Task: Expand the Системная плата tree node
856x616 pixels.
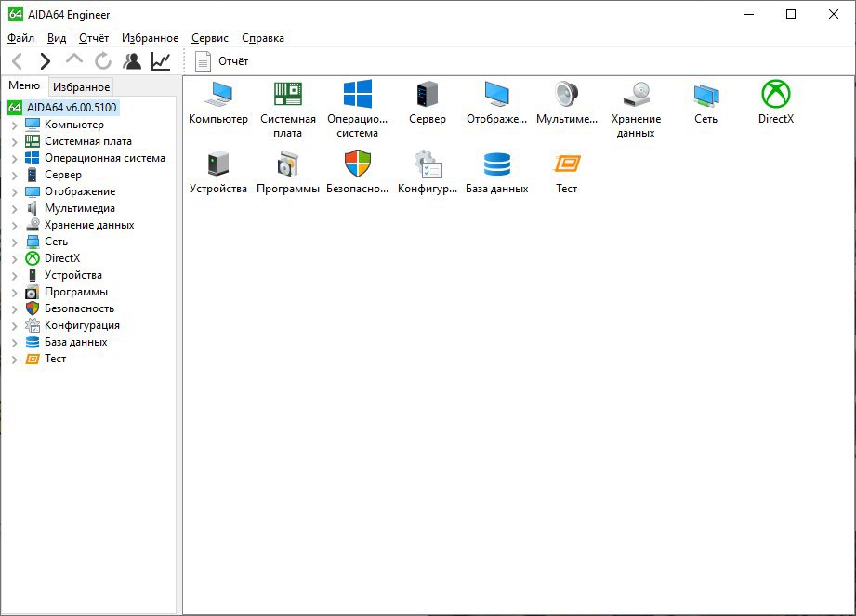Action: 15,142
